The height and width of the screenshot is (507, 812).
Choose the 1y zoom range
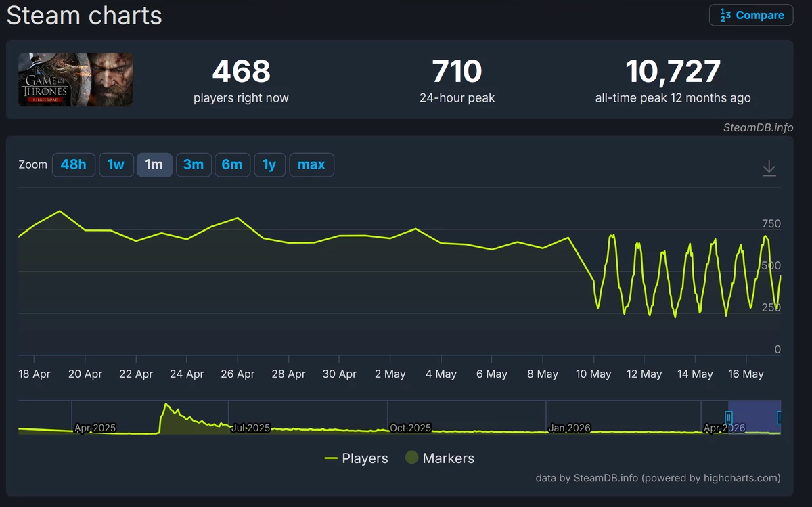click(x=269, y=164)
